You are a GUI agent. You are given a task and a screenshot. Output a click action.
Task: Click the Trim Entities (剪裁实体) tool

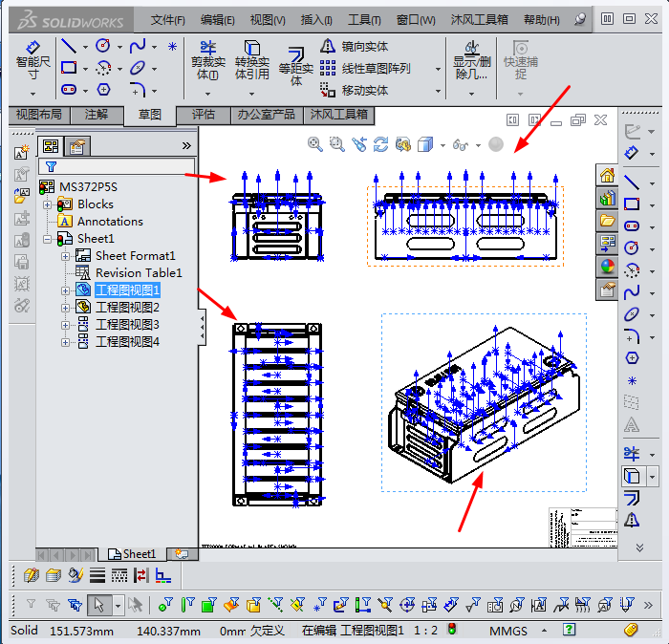(x=206, y=59)
